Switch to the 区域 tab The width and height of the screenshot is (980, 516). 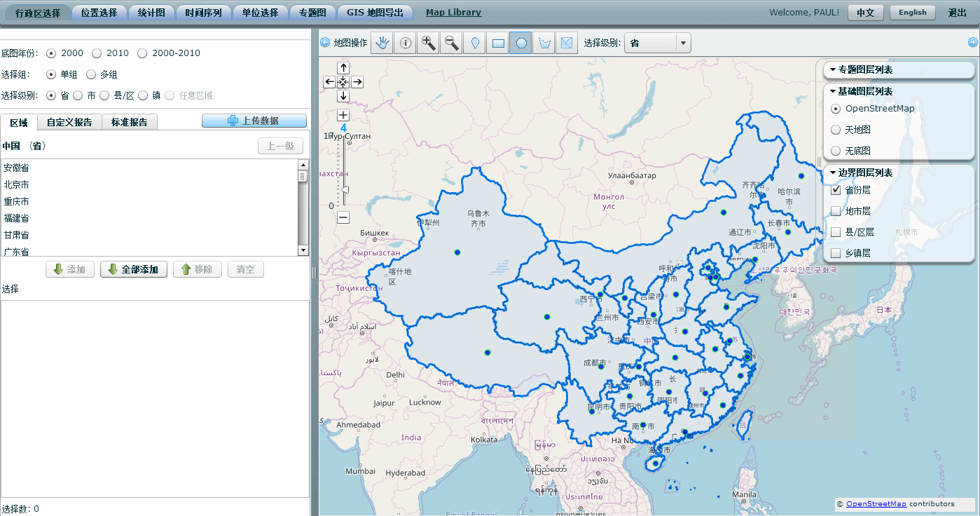click(19, 122)
